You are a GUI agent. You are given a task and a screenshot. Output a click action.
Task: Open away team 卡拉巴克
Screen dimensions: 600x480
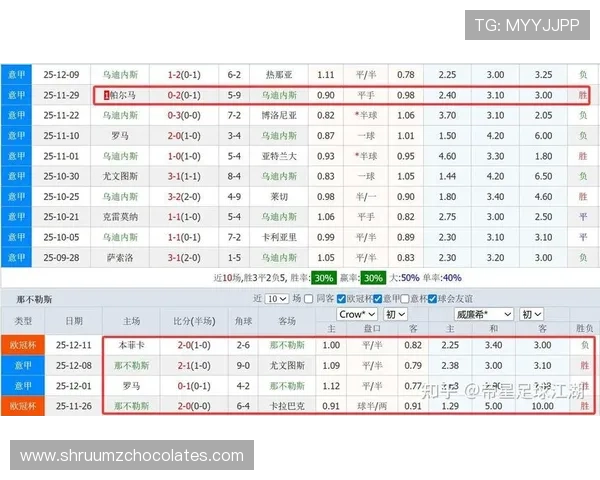coord(287,406)
